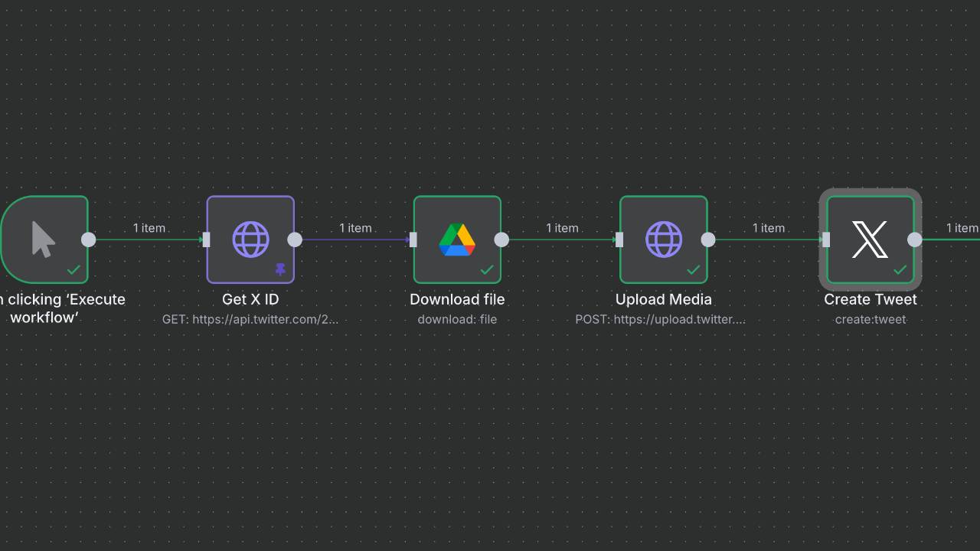Click the green checkmark on Upload Media node
This screenshot has width=980, height=551.
tap(694, 269)
